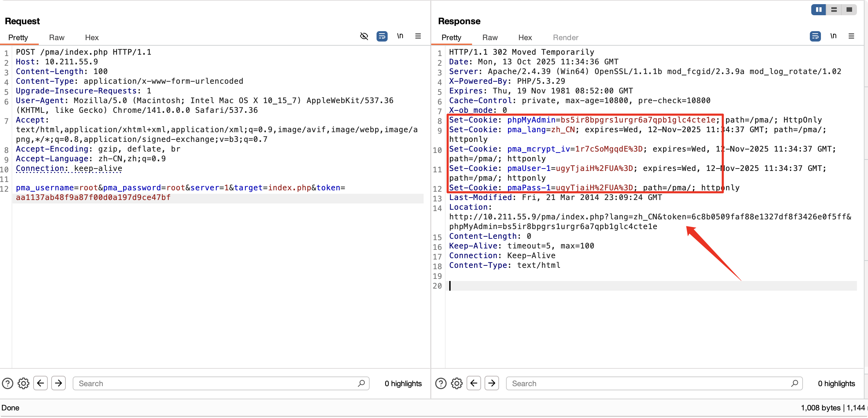
Task: Select side-by-side split layout icon
Action: click(819, 10)
